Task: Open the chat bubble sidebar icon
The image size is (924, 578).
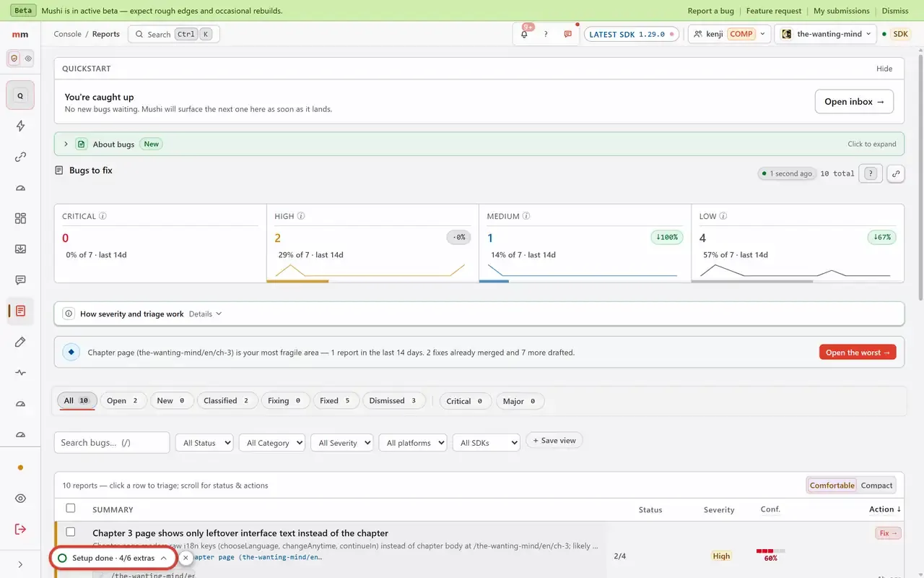Action: pyautogui.click(x=20, y=280)
